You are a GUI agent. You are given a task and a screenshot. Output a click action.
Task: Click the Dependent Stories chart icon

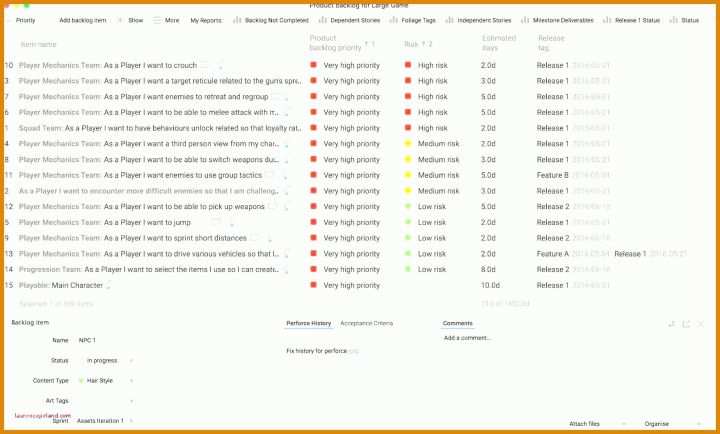pos(322,20)
